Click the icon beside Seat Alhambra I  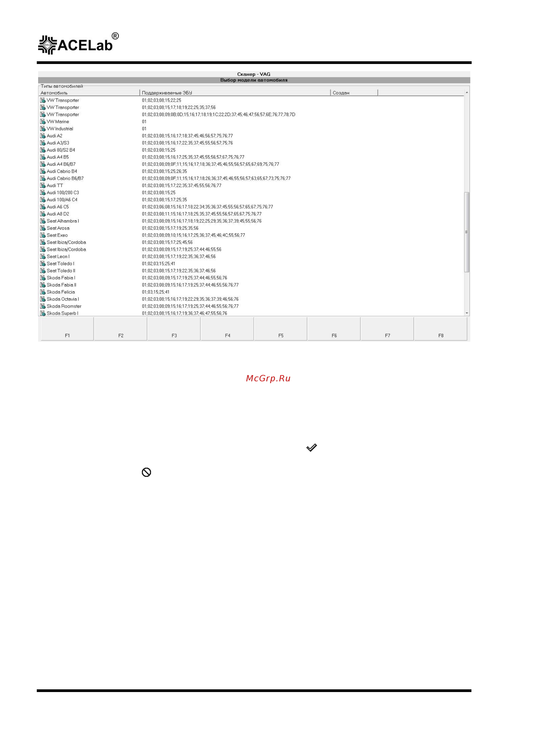tap(43, 221)
